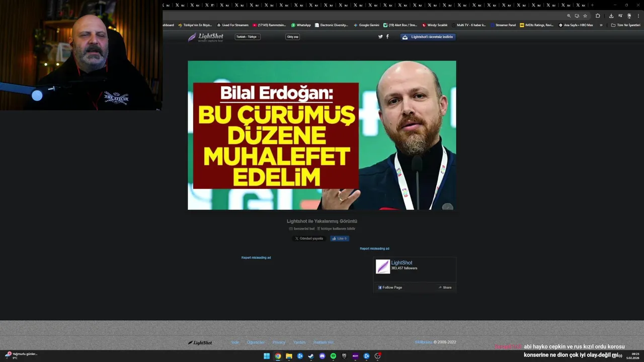Open the Chrome downloads icon

tap(611, 16)
